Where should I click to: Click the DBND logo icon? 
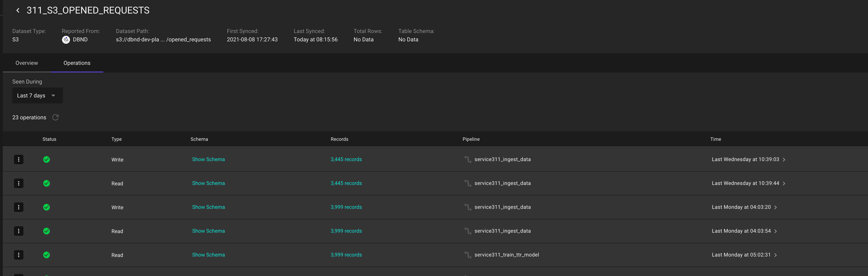click(x=66, y=40)
